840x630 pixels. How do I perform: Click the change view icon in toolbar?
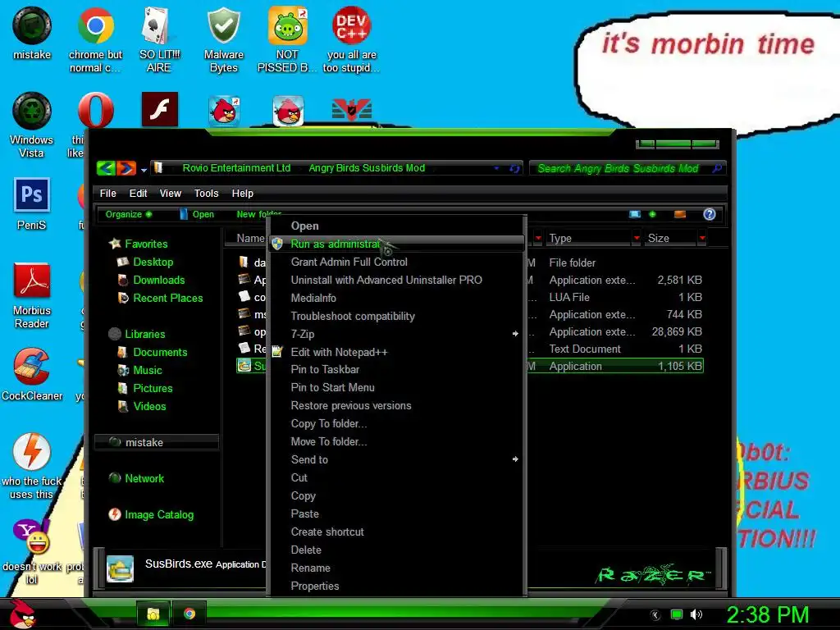click(x=635, y=214)
